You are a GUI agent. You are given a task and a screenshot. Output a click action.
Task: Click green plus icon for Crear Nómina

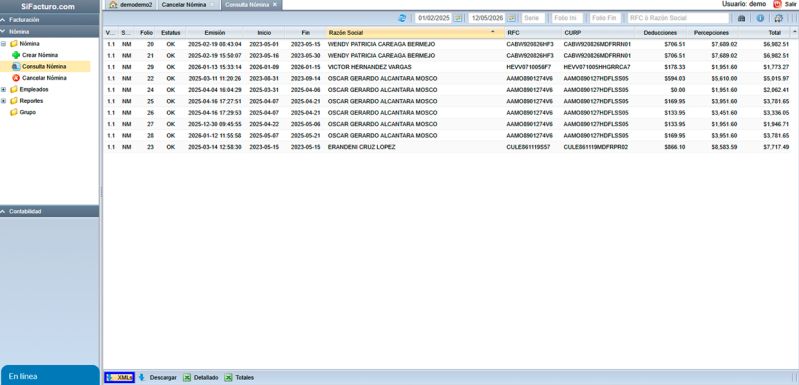[16, 55]
